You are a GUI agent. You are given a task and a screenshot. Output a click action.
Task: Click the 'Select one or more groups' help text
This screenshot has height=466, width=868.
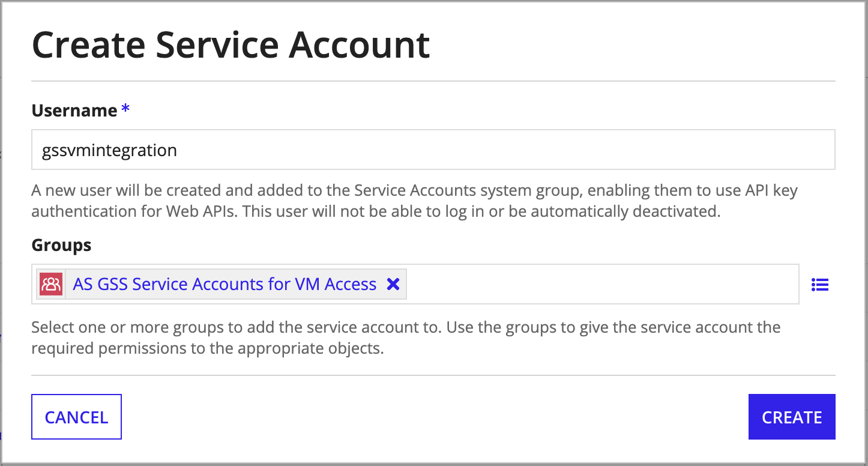coord(406,338)
